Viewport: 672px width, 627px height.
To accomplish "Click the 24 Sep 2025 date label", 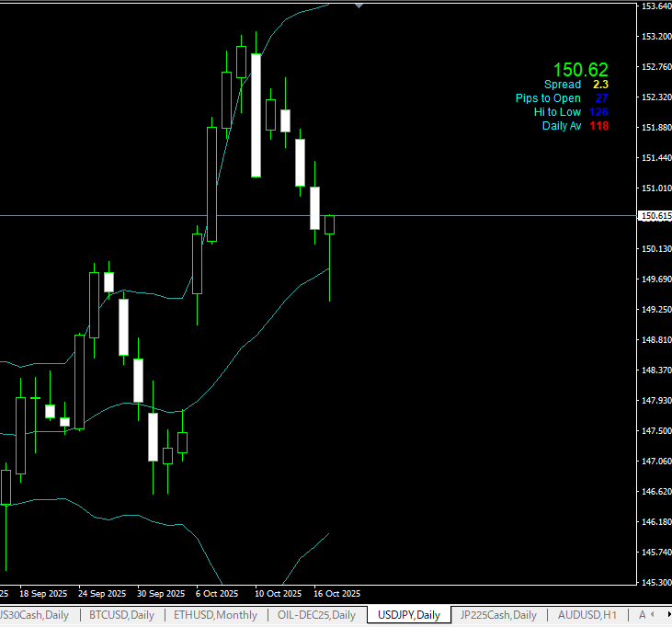I will click(102, 593).
